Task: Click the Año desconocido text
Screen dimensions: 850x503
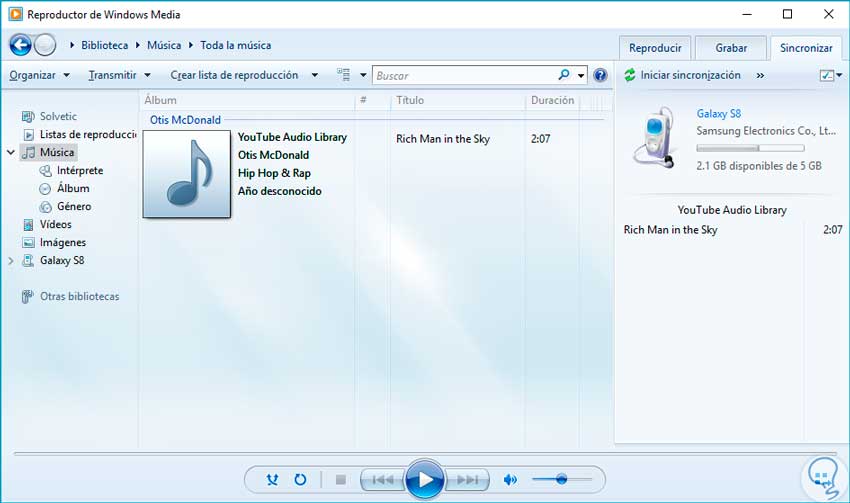Action: tap(280, 191)
